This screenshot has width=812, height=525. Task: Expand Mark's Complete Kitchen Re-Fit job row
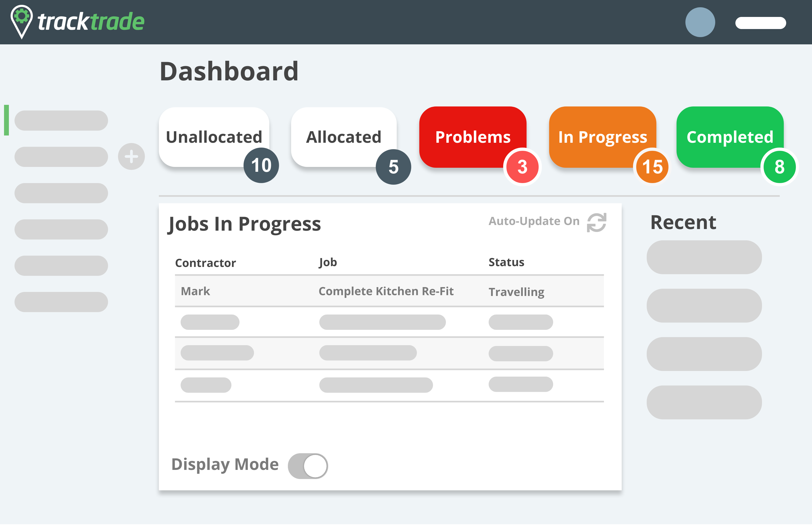point(389,291)
